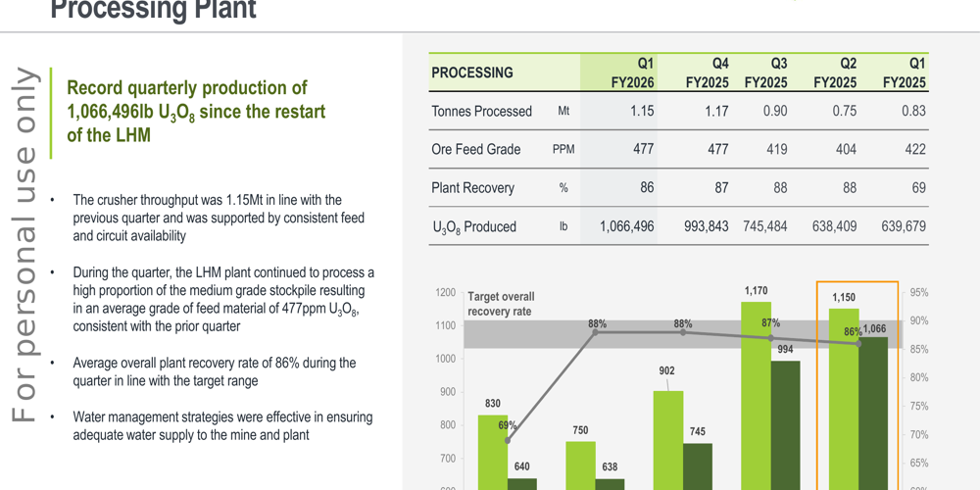Select the 69% recovery line data point
Image resolution: width=980 pixels, height=490 pixels.
coord(508,440)
